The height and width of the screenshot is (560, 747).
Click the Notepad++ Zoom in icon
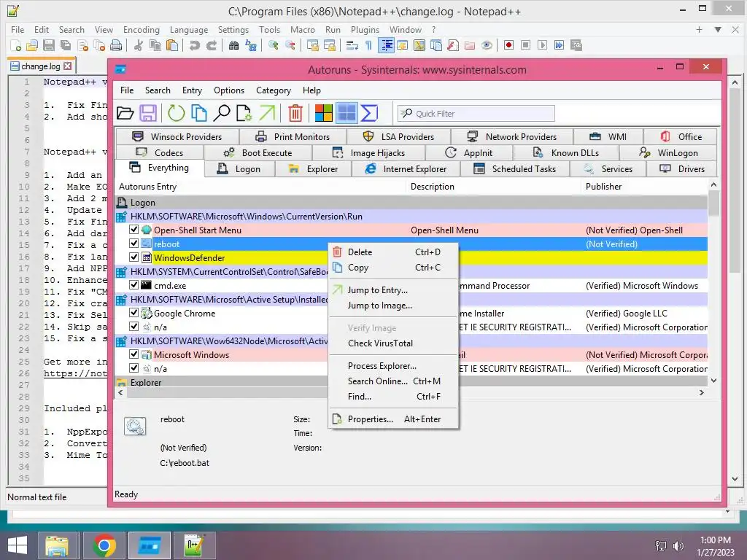[x=273, y=45]
